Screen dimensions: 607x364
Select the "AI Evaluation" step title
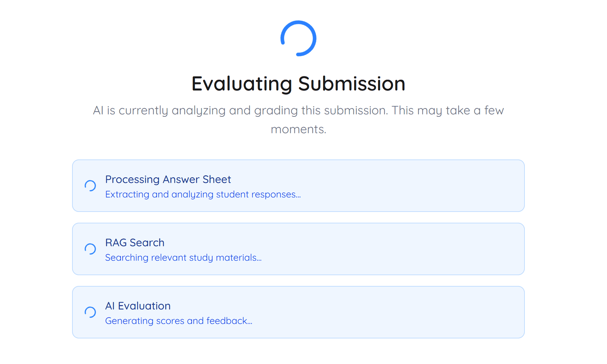[x=138, y=306]
